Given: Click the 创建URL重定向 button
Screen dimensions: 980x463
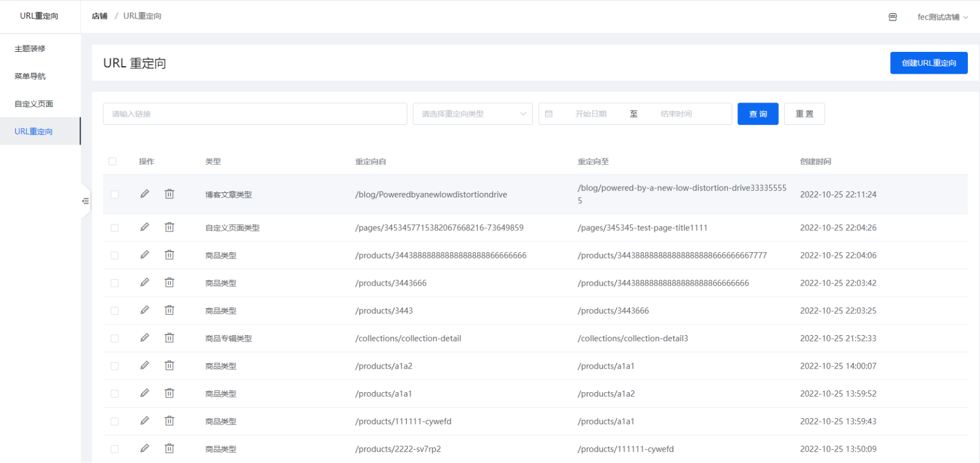Looking at the screenshot, I should [929, 63].
